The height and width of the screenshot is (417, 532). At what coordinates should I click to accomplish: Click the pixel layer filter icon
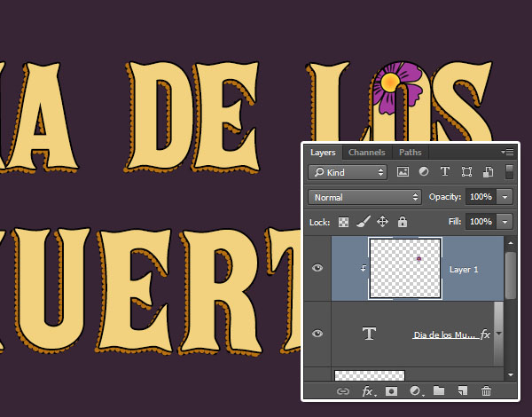point(403,172)
